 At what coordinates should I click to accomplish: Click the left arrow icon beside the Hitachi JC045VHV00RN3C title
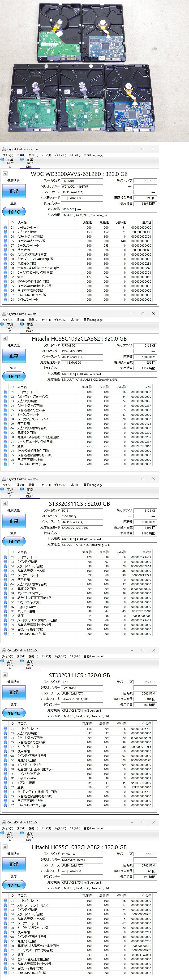coord(5,338)
